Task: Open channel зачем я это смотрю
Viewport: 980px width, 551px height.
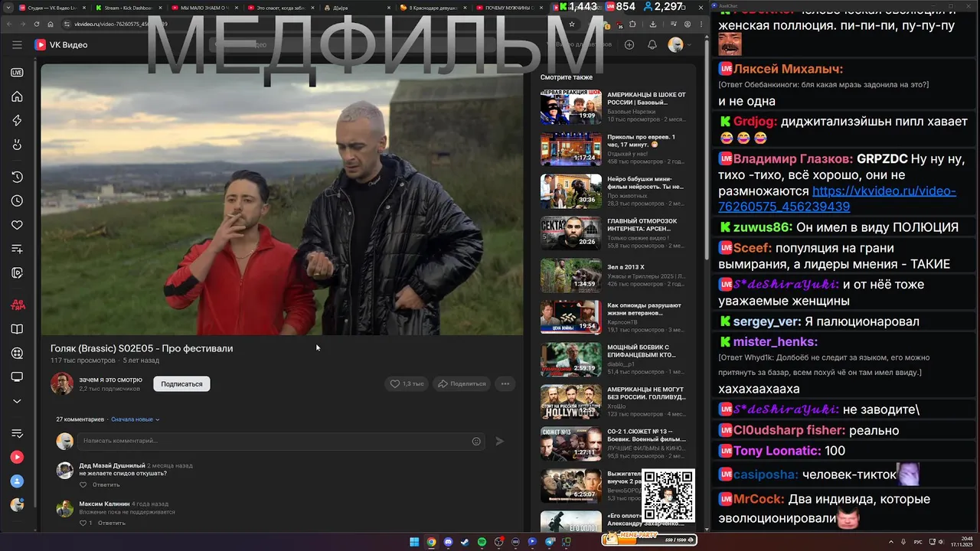Action: tap(110, 380)
